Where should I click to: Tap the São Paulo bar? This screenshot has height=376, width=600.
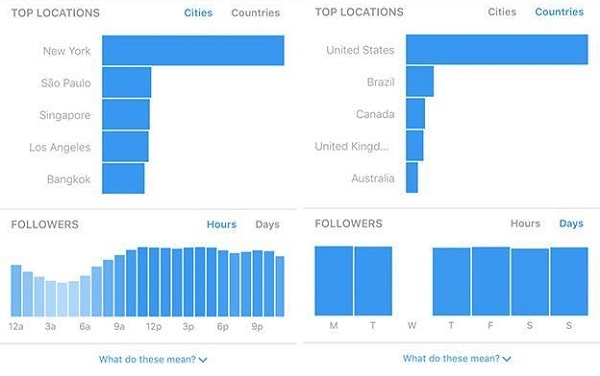point(127,82)
